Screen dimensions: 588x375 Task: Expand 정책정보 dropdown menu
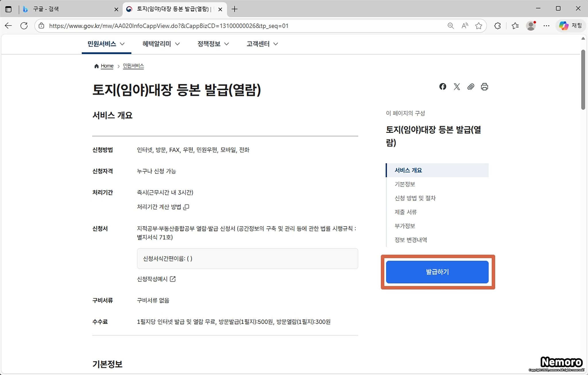(x=213, y=44)
